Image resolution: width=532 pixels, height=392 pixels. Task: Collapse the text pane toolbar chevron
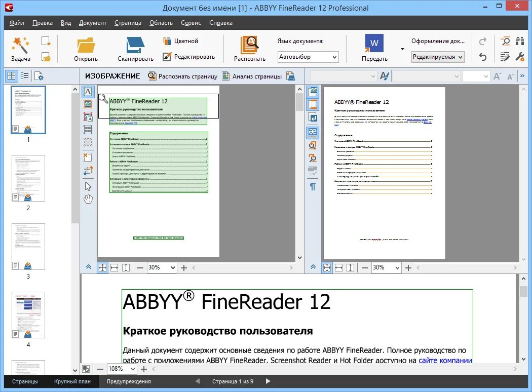point(313,267)
